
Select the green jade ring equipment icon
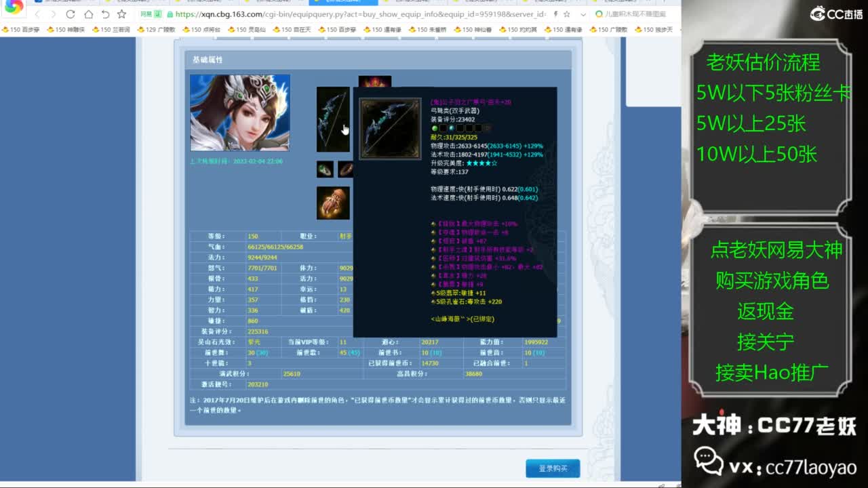click(325, 169)
